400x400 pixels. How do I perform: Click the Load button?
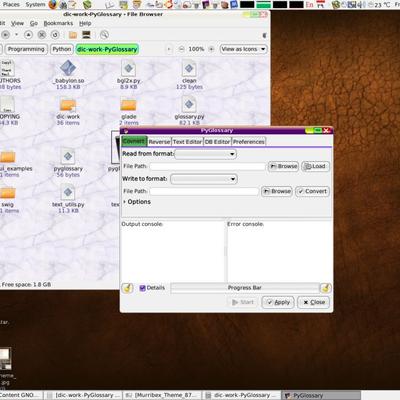click(315, 166)
